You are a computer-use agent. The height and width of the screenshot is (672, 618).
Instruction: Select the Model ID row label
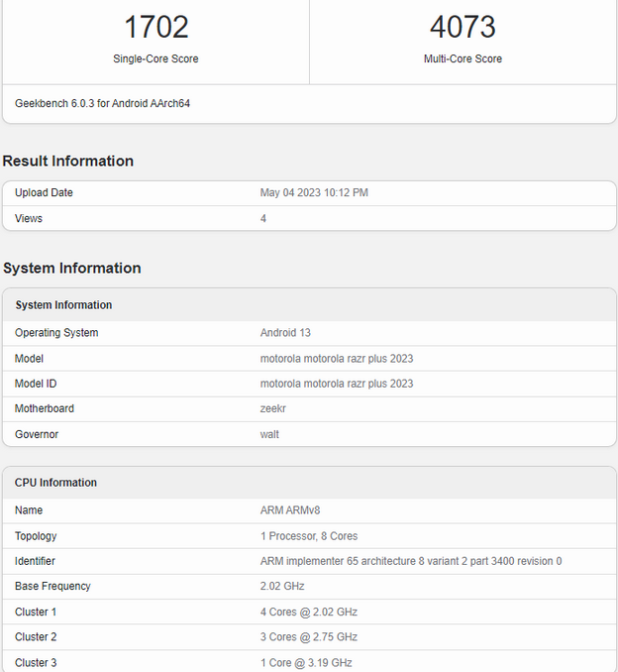39,384
